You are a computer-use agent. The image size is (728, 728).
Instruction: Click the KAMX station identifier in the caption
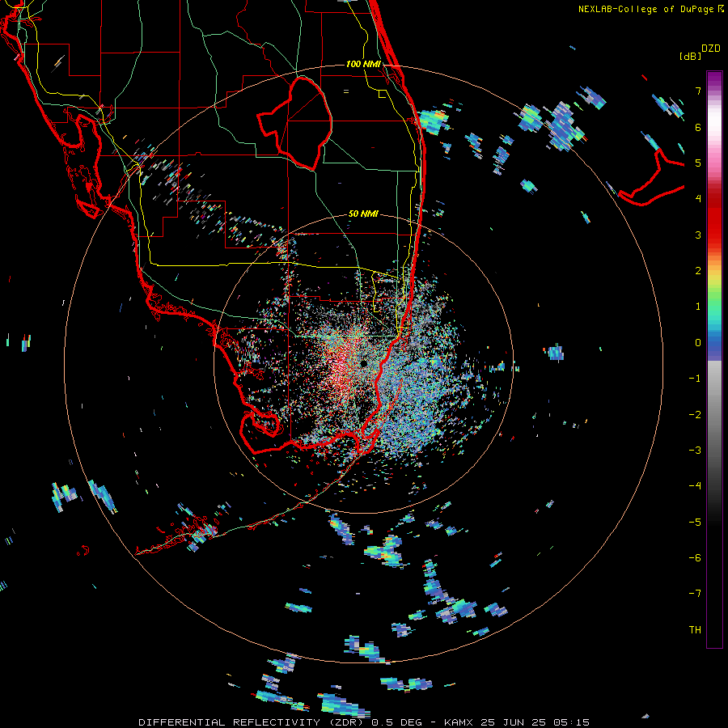pyautogui.click(x=459, y=722)
